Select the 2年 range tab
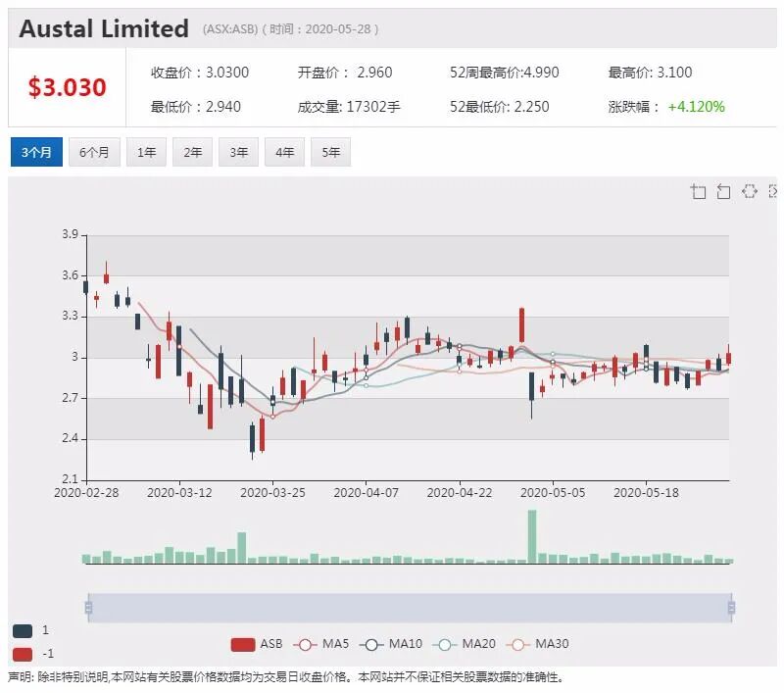 tap(192, 152)
